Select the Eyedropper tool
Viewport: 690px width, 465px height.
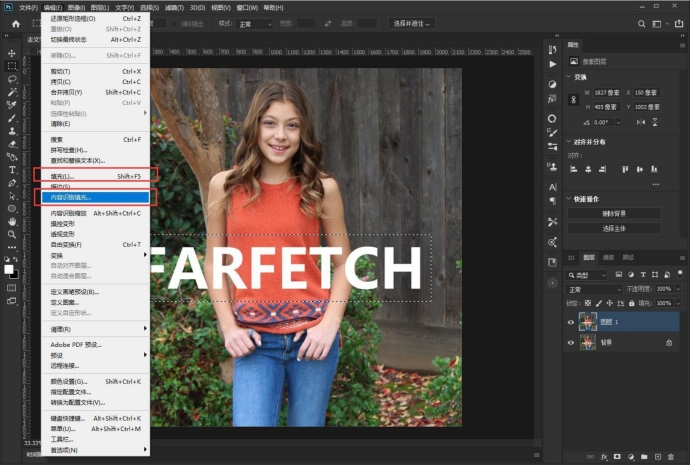(12, 105)
